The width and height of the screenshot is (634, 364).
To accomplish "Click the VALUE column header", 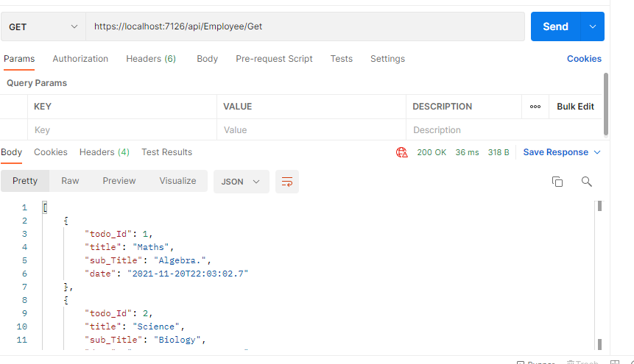I will tap(238, 107).
